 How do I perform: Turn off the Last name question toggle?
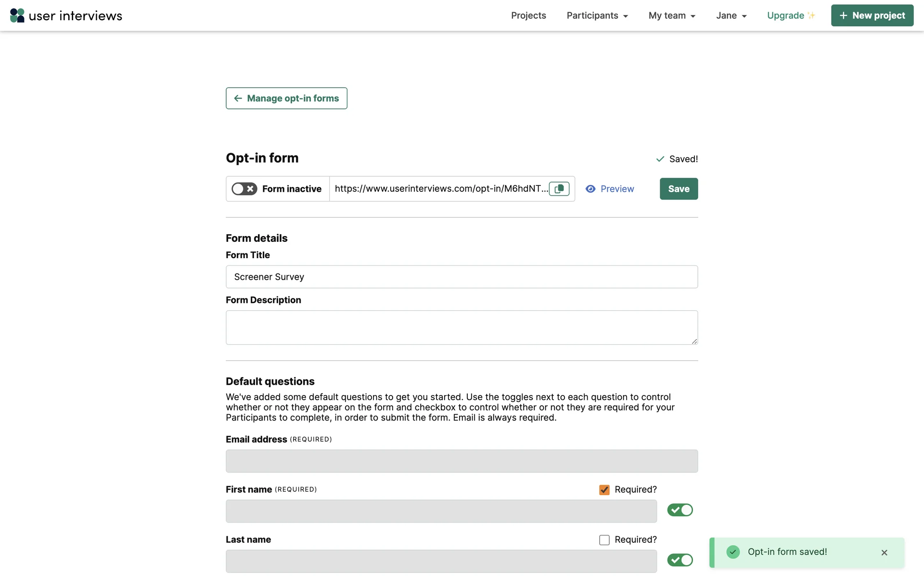pyautogui.click(x=680, y=560)
